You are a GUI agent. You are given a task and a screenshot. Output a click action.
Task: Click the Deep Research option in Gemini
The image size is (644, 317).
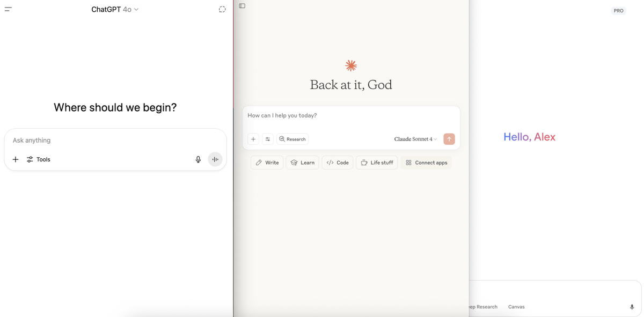point(483,307)
